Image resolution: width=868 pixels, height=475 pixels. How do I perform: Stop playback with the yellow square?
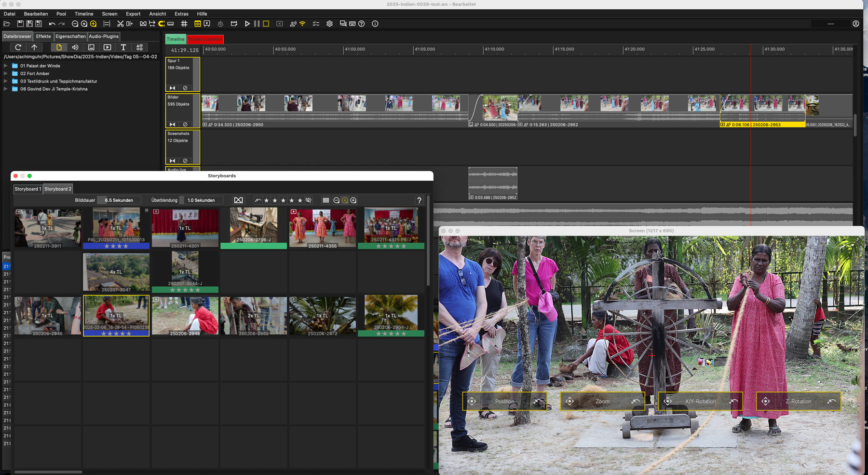[266, 24]
